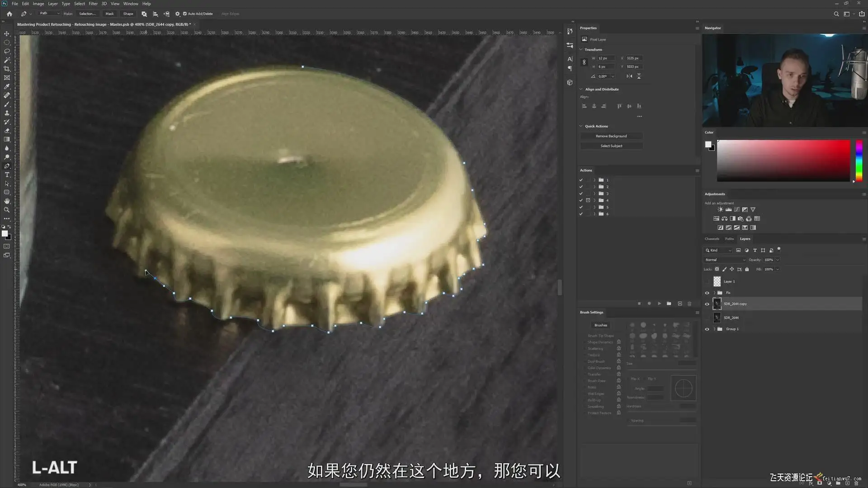Select the Zoom tool
Screen dimensions: 868x488
pyautogui.click(x=7, y=210)
